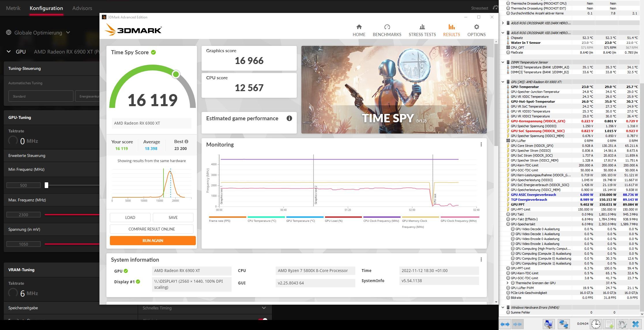Click the green check next to GPU in System information

[x=126, y=271]
